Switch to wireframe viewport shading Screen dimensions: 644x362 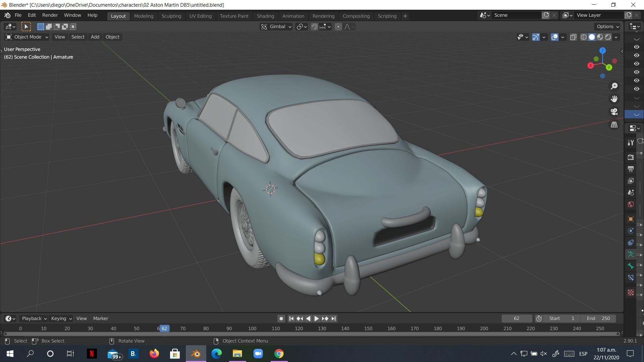tap(584, 37)
